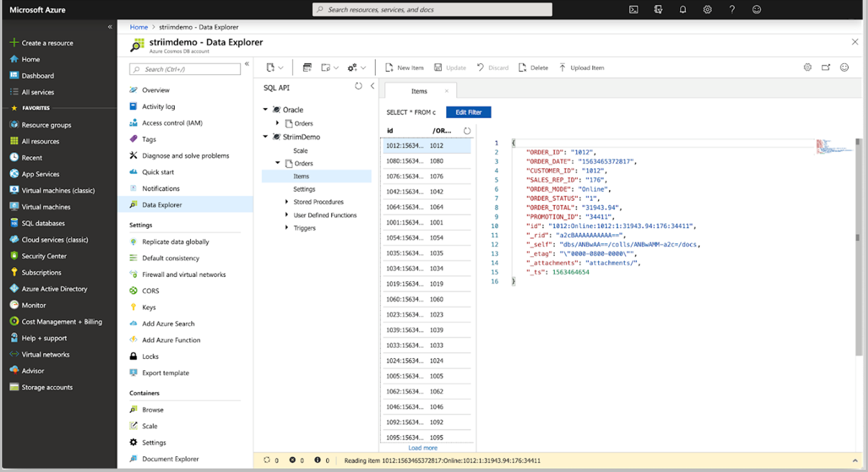Click the notifications bell icon
The width and height of the screenshot is (868, 472).
pos(683,9)
